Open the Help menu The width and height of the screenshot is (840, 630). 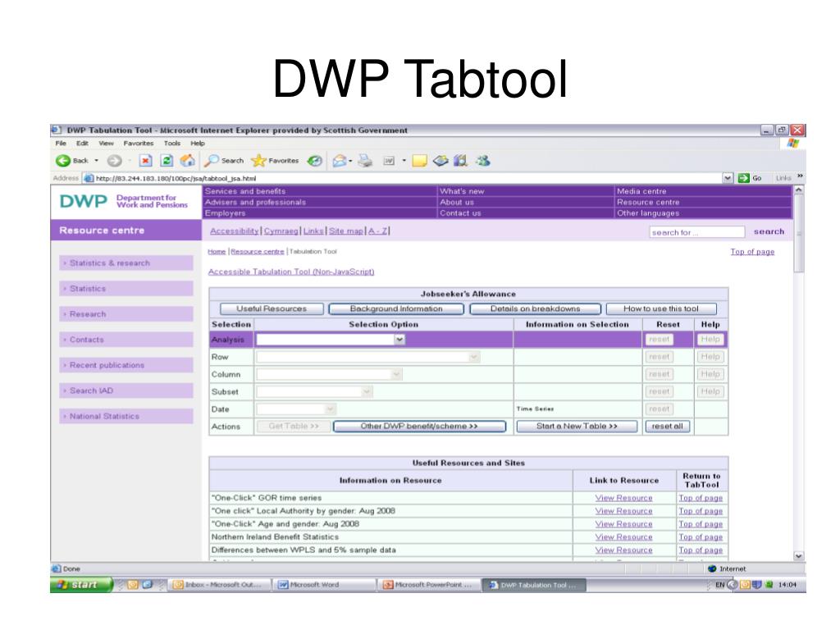point(198,144)
